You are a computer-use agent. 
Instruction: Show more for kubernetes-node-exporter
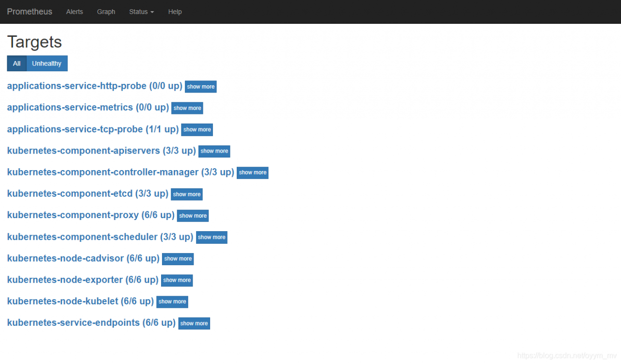coord(177,280)
